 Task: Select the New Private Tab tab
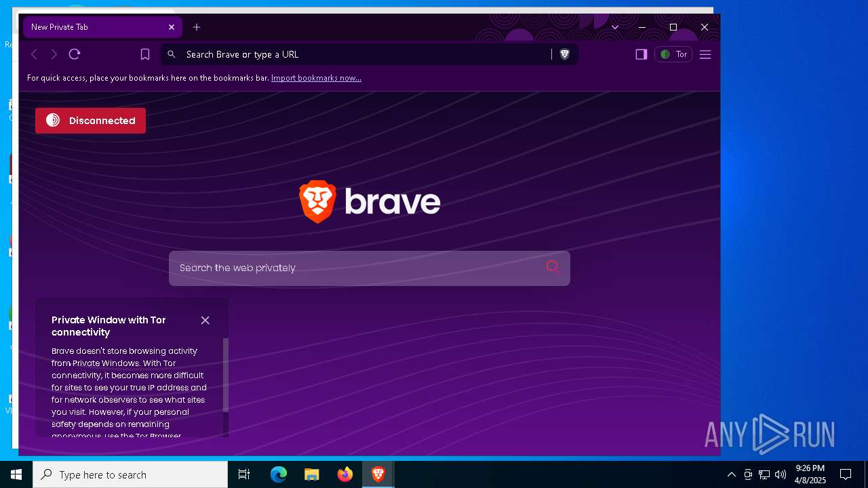(x=102, y=27)
